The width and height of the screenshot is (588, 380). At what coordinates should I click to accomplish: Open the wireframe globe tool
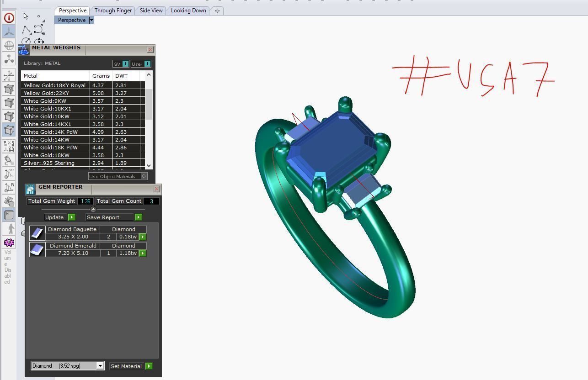(9, 45)
